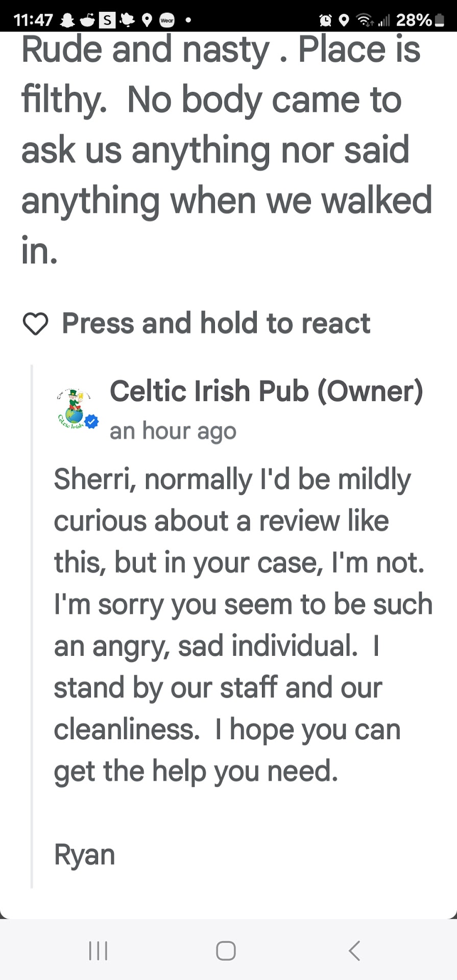457x980 pixels.
Task: Tap the 'an hour ago' timestamp
Action: 173,431
